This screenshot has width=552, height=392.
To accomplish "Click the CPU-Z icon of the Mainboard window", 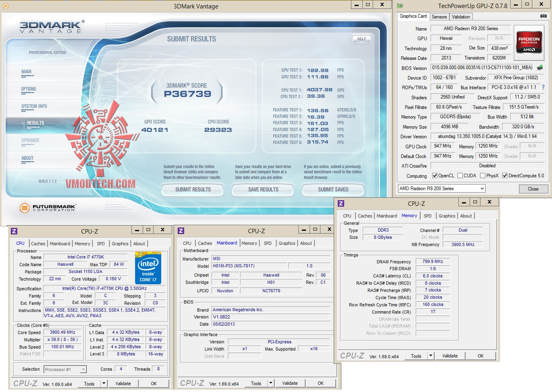I will click(181, 231).
